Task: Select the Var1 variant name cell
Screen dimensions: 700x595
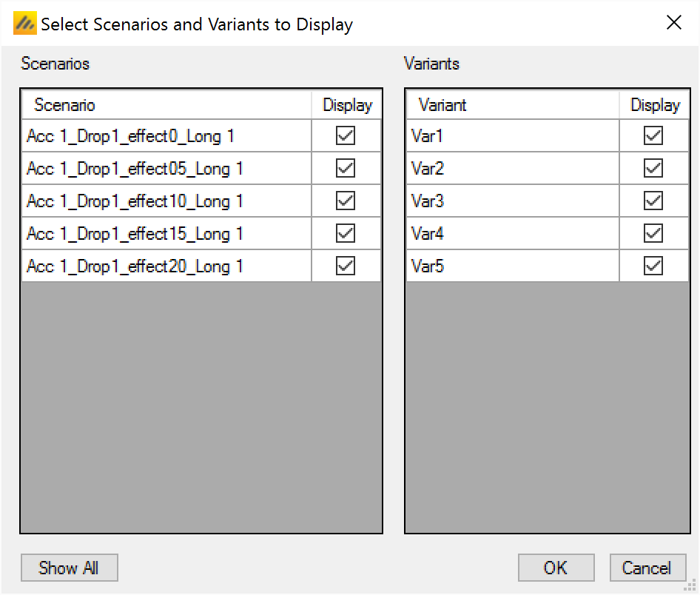Action: click(x=512, y=136)
